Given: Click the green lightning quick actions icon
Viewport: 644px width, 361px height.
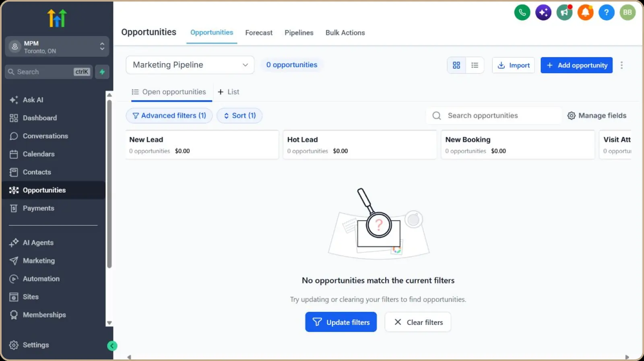Looking at the screenshot, I should coord(102,72).
